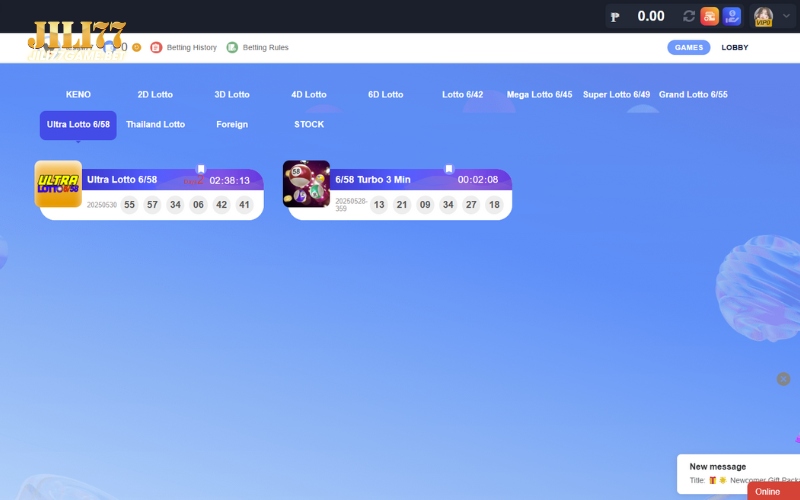800x500 pixels.
Task: Open Betting History link
Action: pos(191,47)
